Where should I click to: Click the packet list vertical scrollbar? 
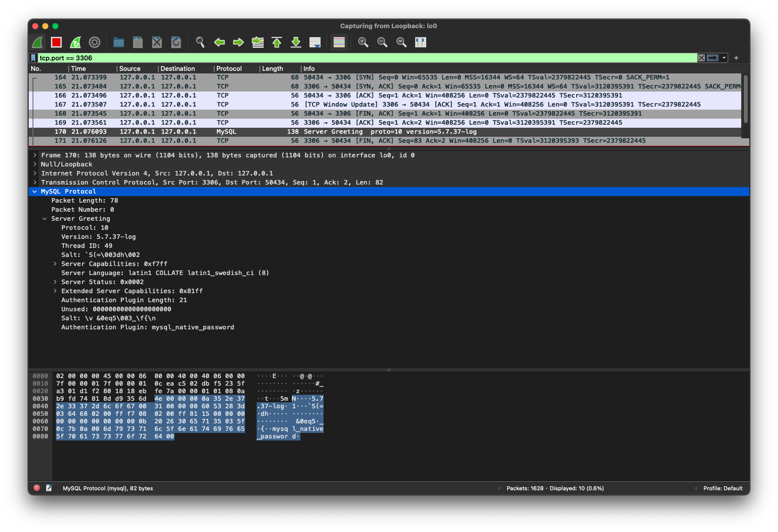pos(746,99)
